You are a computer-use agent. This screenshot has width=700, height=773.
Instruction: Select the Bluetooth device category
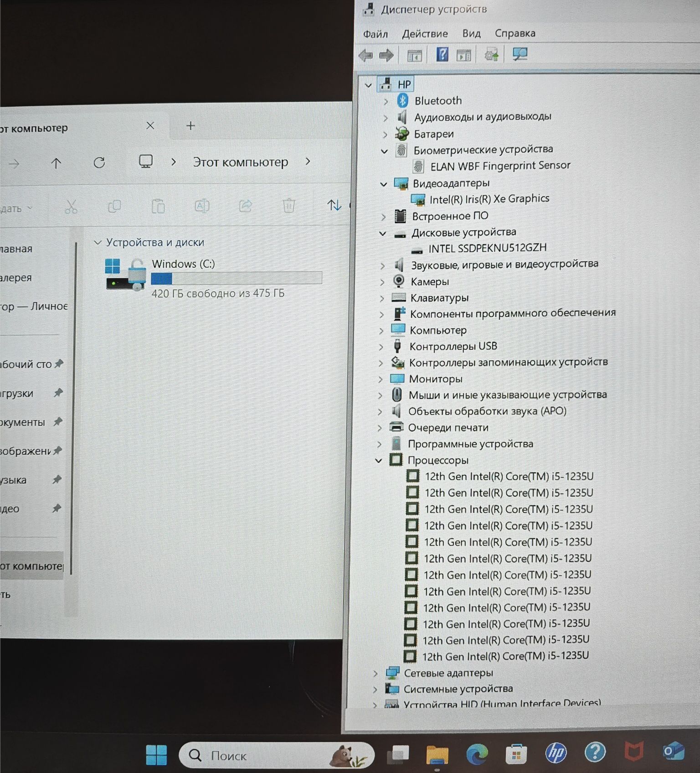(438, 100)
